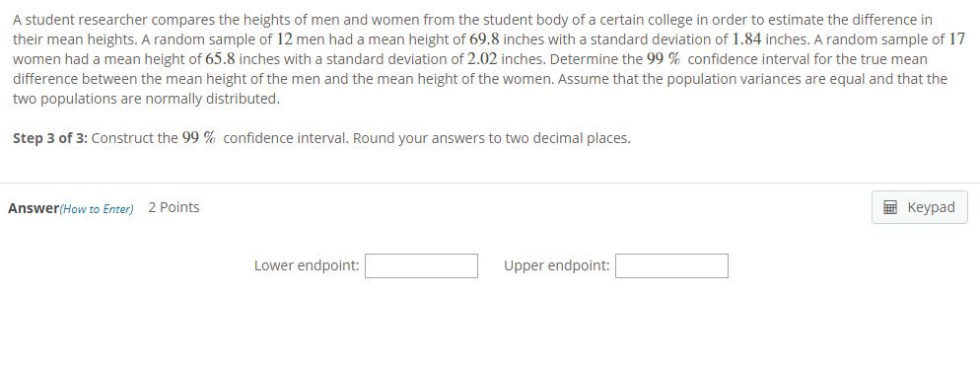Image resolution: width=980 pixels, height=372 pixels.
Task: Click the calculator grid icon on Keypad button
Action: coord(890,207)
